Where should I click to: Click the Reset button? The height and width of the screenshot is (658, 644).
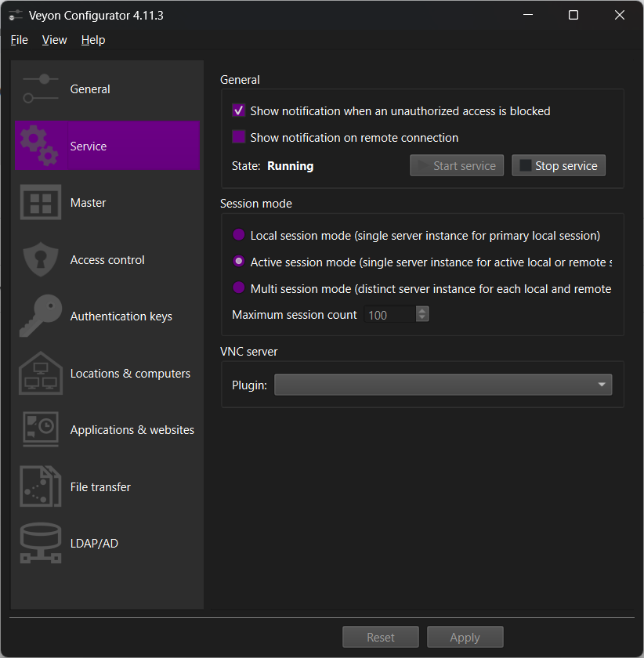(381, 637)
